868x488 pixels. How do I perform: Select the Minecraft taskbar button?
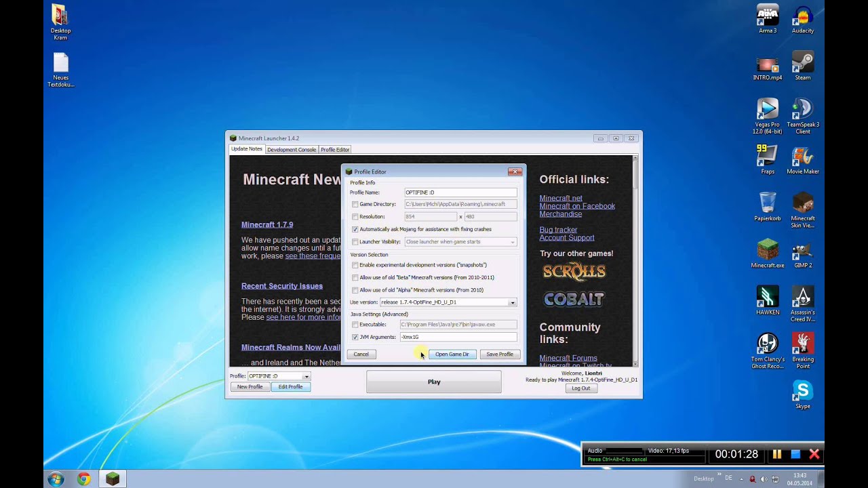(113, 479)
